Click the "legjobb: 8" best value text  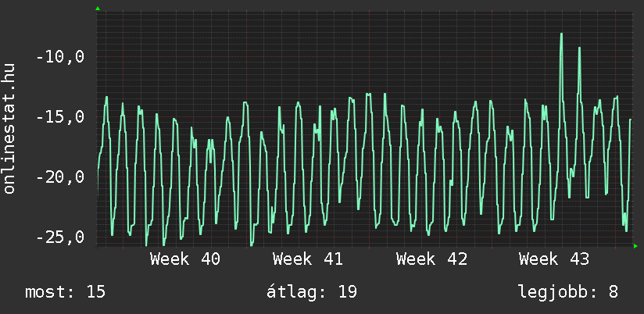point(568,293)
